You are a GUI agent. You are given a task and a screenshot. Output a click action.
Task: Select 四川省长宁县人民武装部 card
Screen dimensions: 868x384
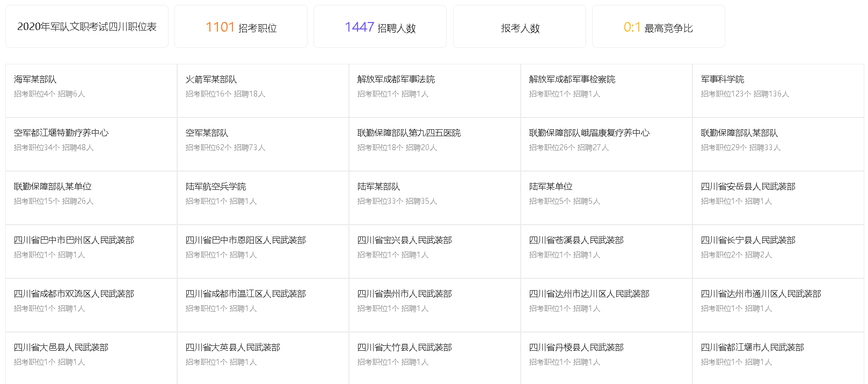(x=778, y=251)
